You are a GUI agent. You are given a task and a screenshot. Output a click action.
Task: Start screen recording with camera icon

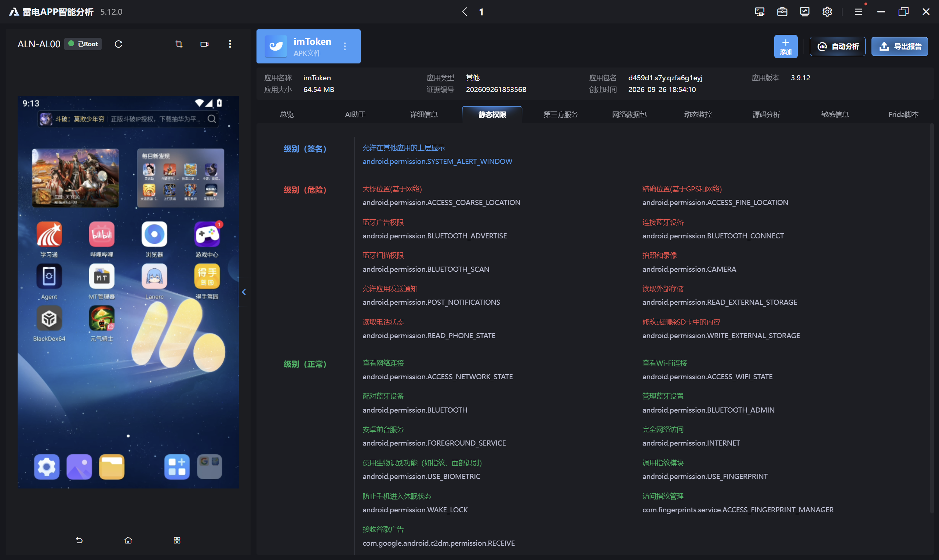coord(204,44)
